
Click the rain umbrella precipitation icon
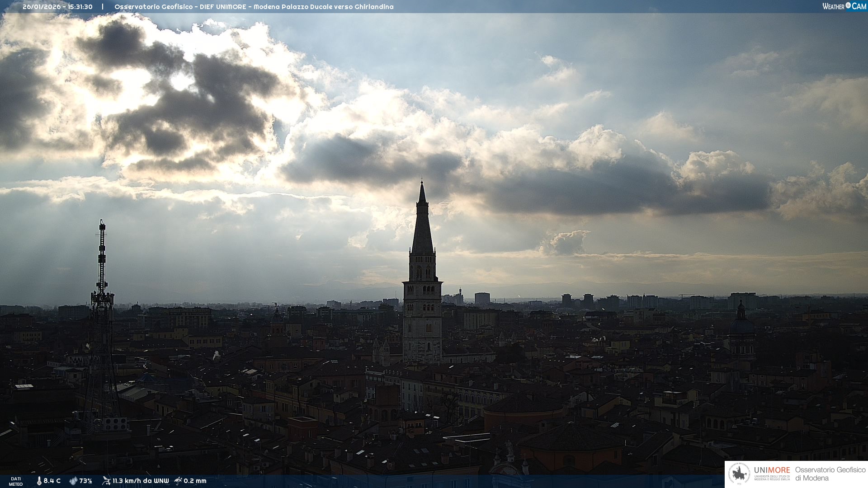[x=178, y=481]
